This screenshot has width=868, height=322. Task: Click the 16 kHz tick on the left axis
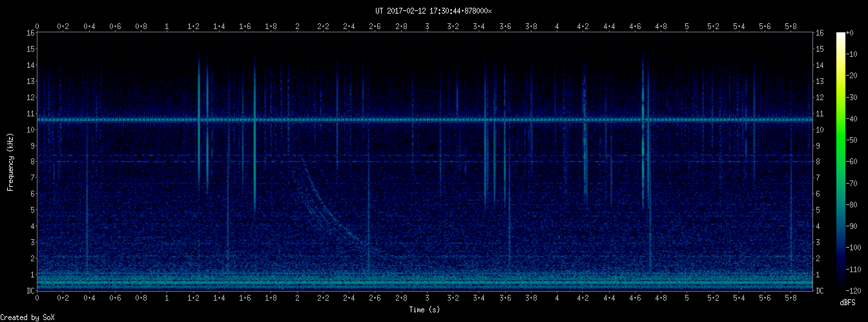coord(30,32)
